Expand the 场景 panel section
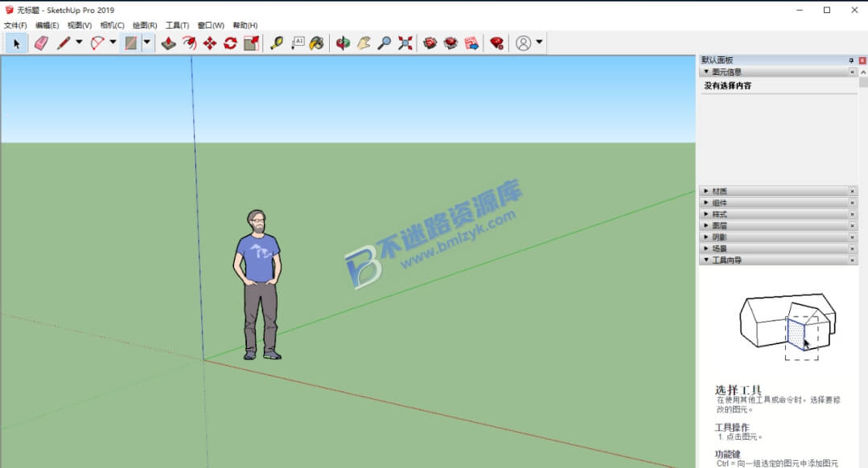 [706, 248]
